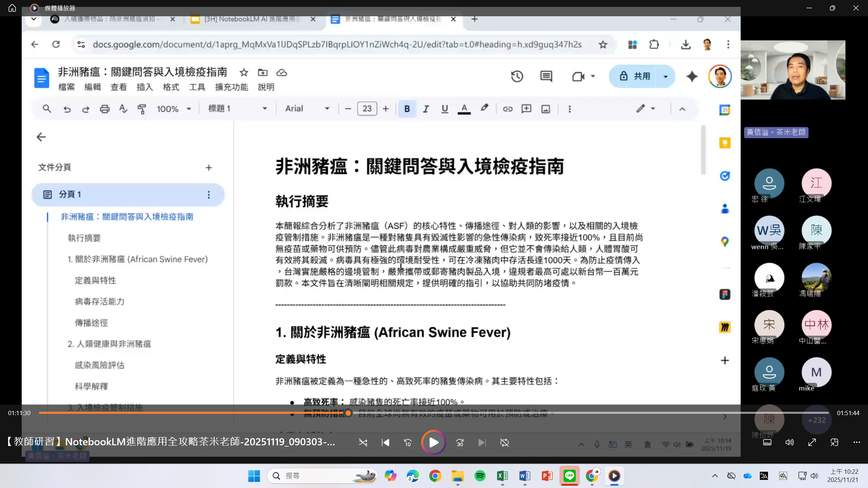
Task: Click the video playback progress bar
Action: 509,413
